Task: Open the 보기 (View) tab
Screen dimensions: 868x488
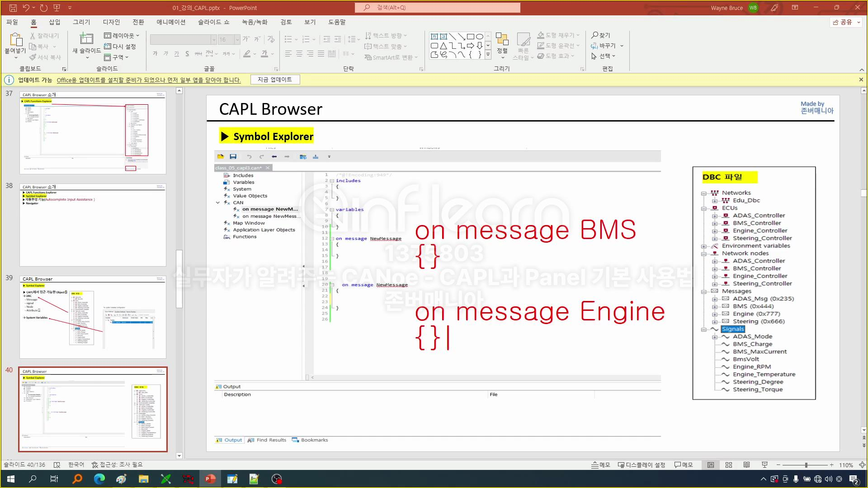Action: point(310,22)
